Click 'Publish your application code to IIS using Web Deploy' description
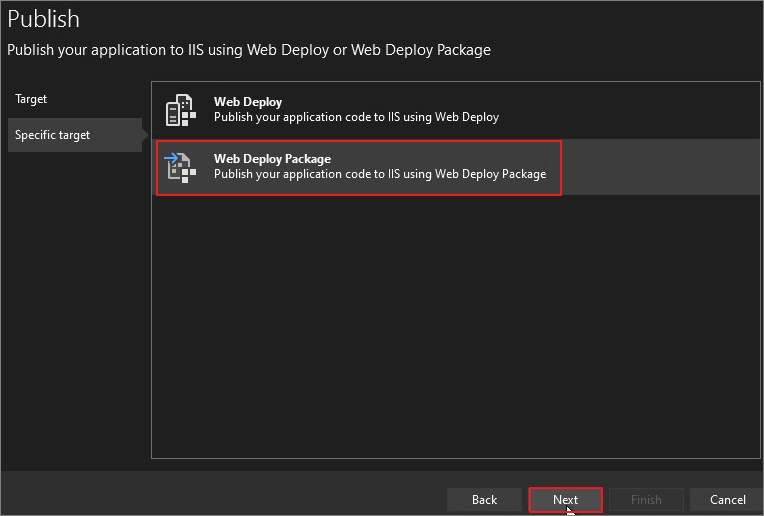 [356, 117]
